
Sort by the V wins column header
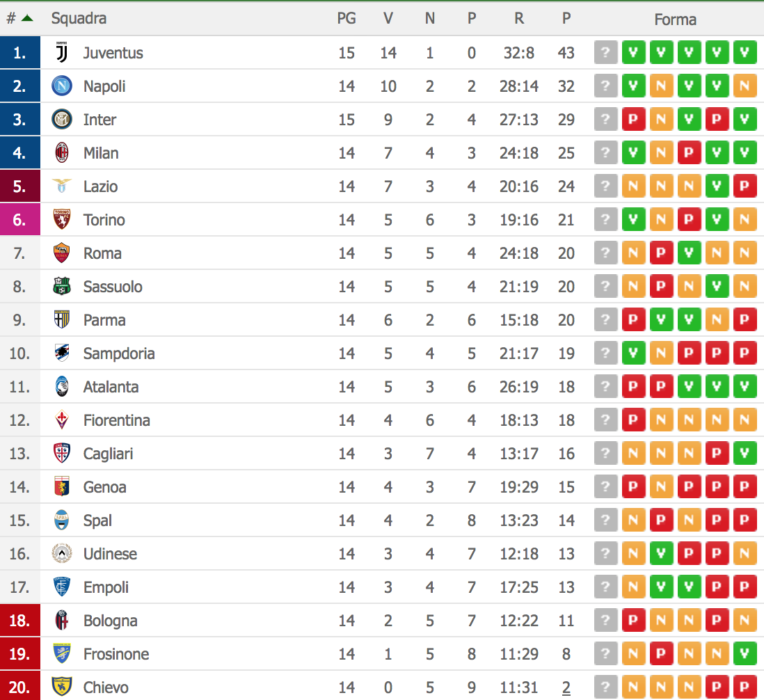pyautogui.click(x=388, y=19)
